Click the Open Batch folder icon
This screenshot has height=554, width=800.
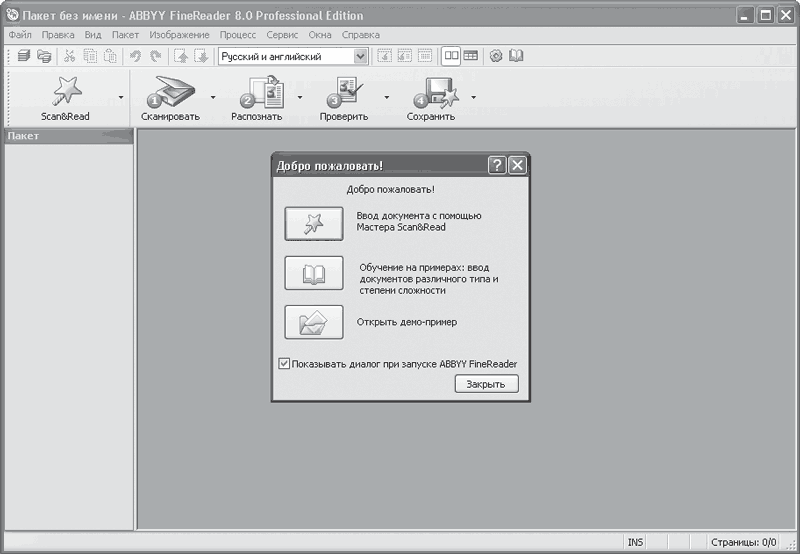coord(44,56)
